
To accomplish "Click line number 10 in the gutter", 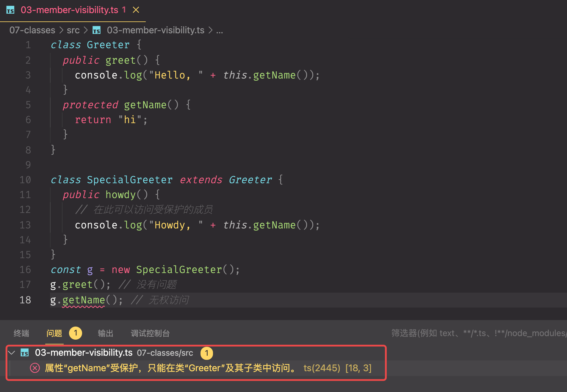I will (x=25, y=180).
